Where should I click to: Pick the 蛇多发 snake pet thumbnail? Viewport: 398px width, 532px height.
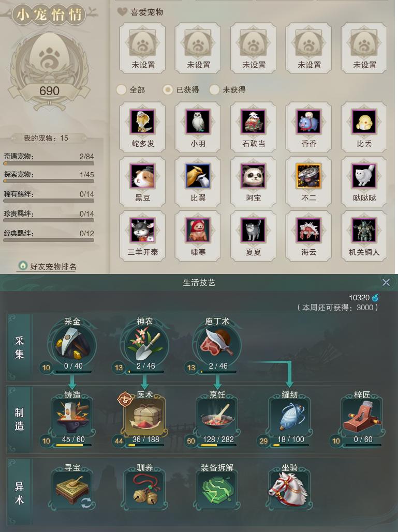coord(143,121)
